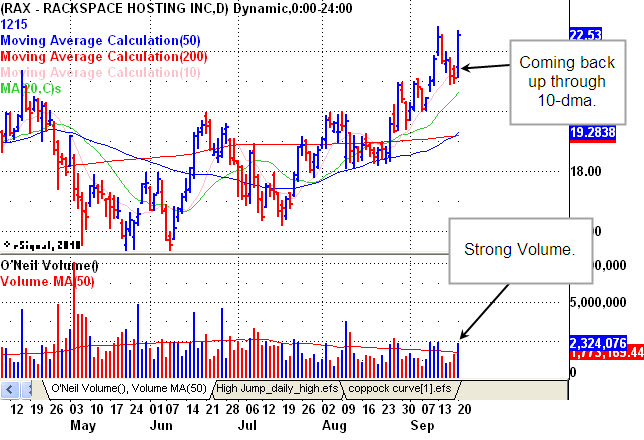Click the Aug month label on time axis
The image size is (644, 440).
tap(334, 425)
